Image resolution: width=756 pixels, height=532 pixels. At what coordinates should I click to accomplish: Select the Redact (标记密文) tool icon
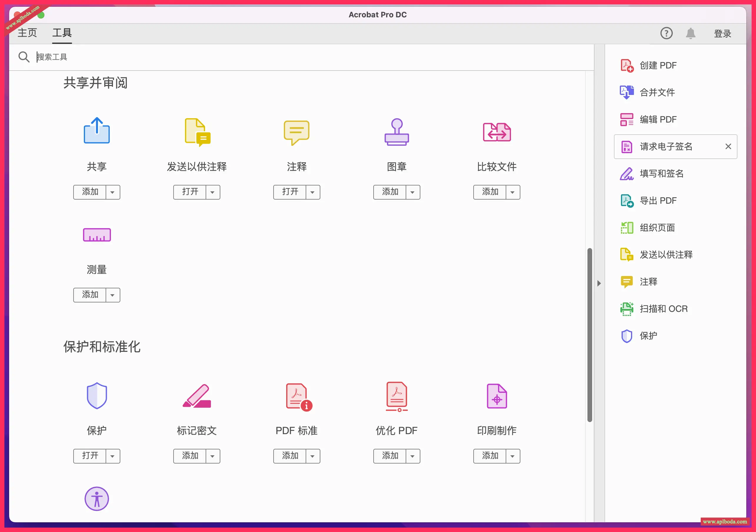pos(197,396)
